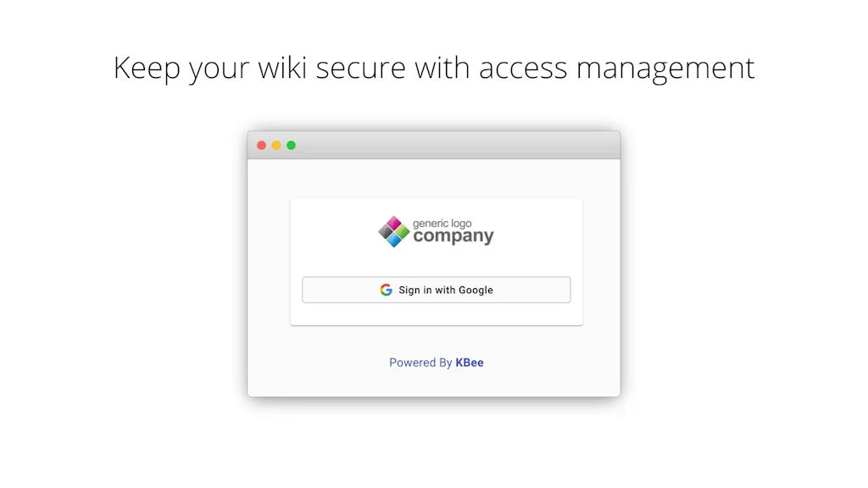Click the "Powered By" footer text
The height and width of the screenshot is (488, 868).
(420, 363)
